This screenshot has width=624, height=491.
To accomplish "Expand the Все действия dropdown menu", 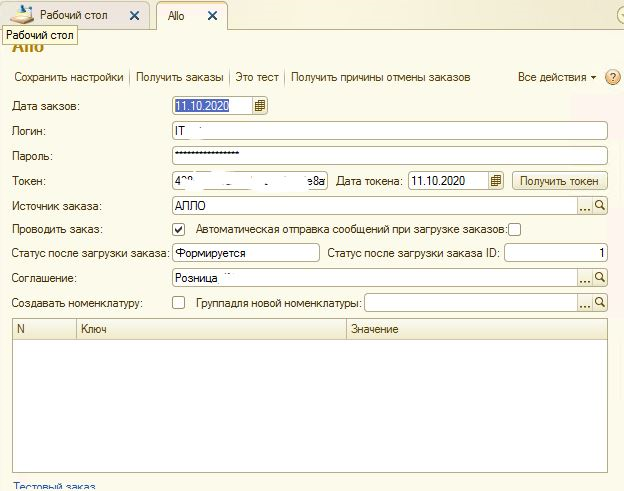I will [x=556, y=77].
